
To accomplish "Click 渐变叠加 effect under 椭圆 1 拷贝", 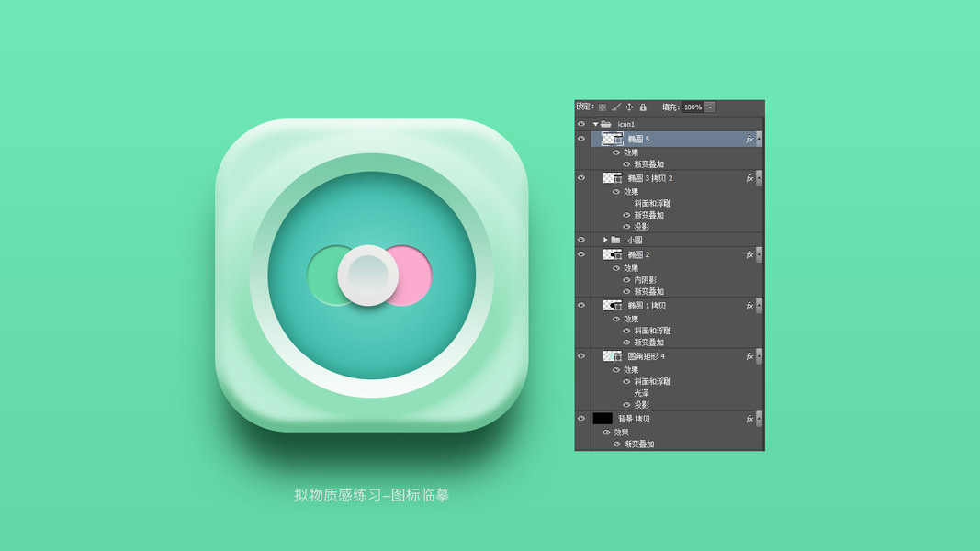I will click(x=648, y=343).
